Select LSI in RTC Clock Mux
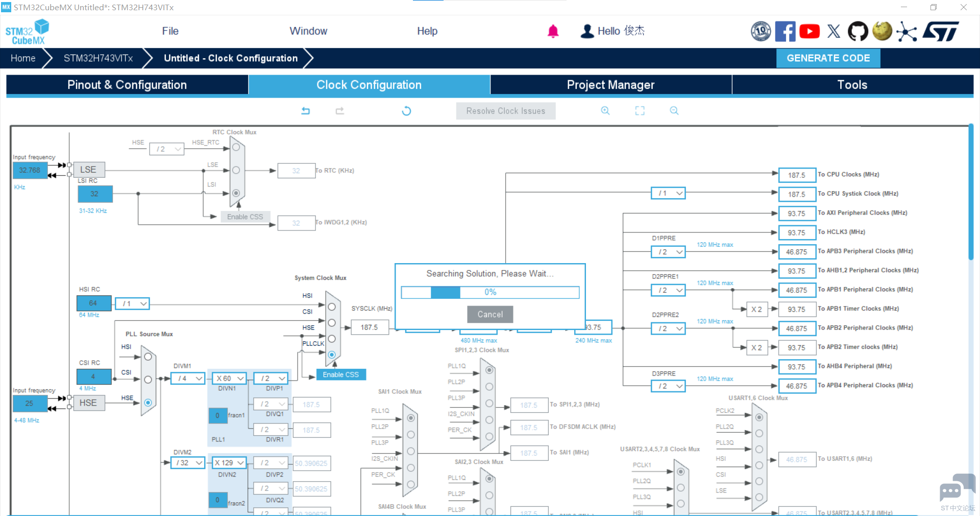Viewport: 980px width, 516px height. point(236,193)
